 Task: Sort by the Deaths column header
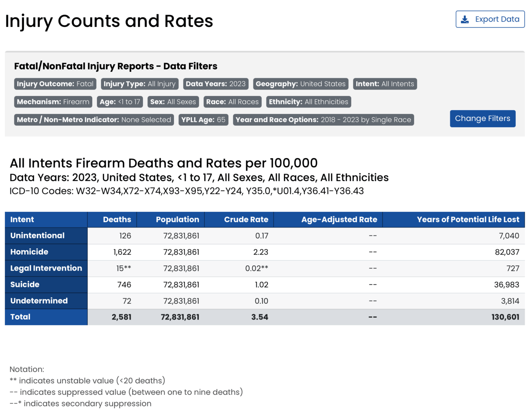[117, 219]
